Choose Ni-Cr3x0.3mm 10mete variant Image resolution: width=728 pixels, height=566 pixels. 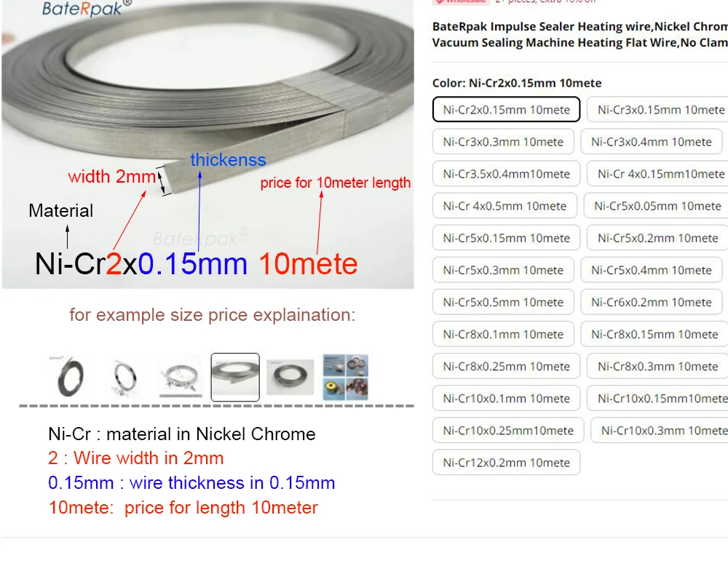click(x=503, y=141)
